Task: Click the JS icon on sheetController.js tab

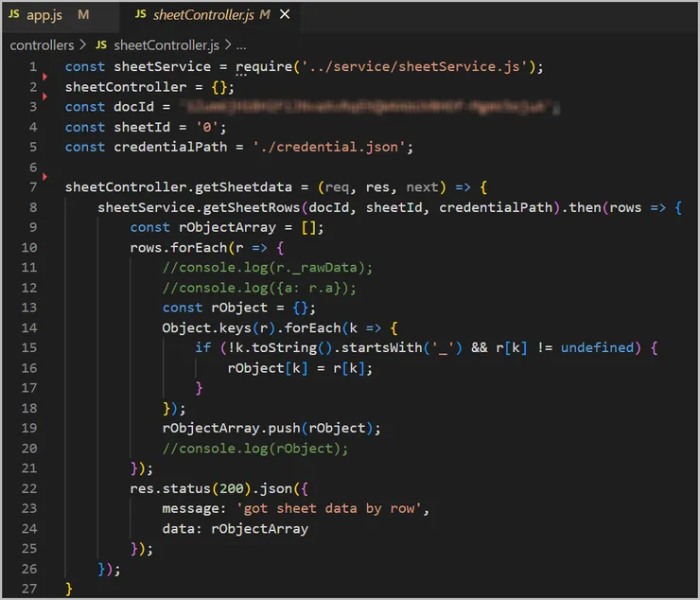Action: click(x=141, y=14)
